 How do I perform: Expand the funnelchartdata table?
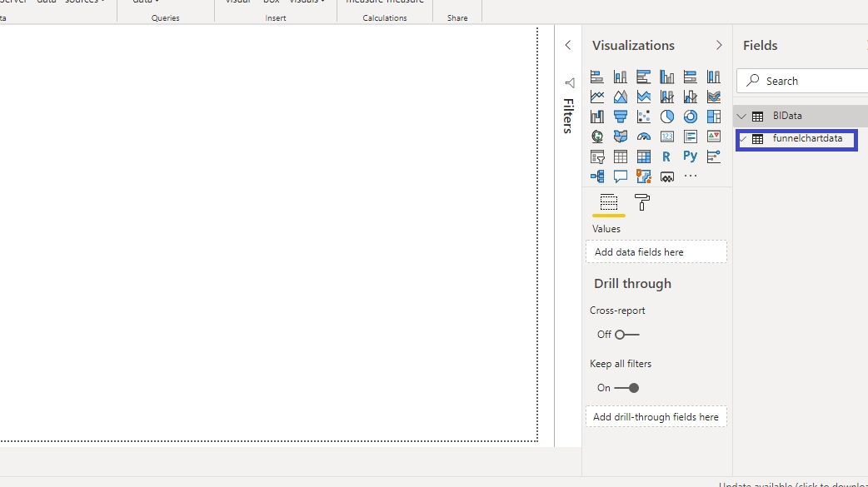click(742, 139)
